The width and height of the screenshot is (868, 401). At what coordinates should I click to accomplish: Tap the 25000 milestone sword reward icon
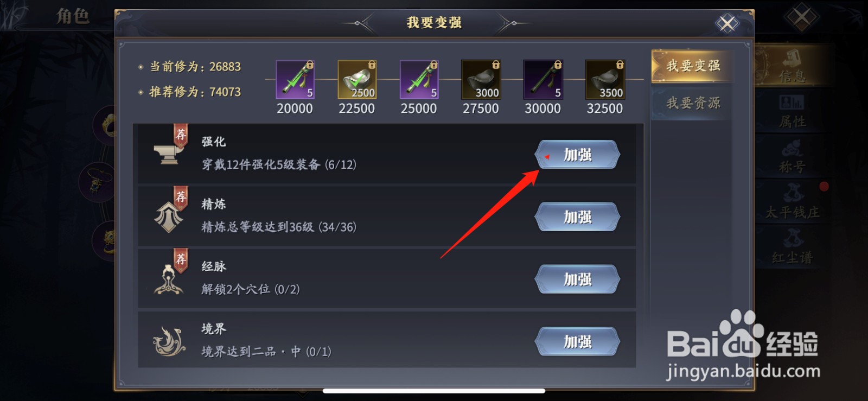point(419,79)
